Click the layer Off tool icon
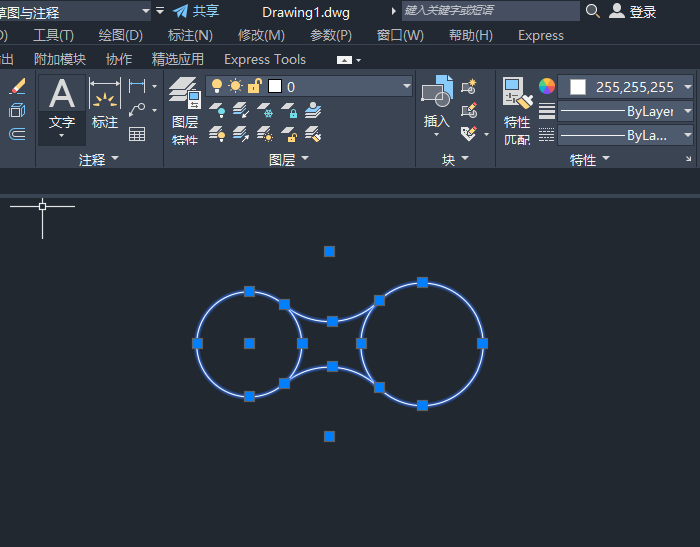Screen dimensions: 700x547 point(217,110)
